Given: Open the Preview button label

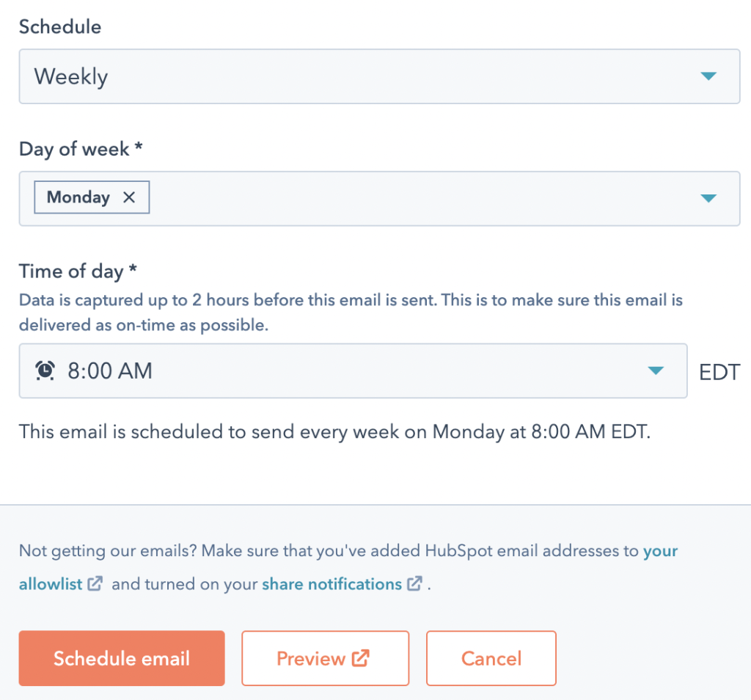Looking at the screenshot, I should [310, 658].
